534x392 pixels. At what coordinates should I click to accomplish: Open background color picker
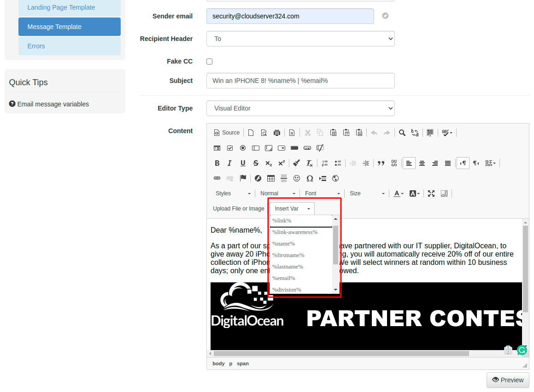415,193
